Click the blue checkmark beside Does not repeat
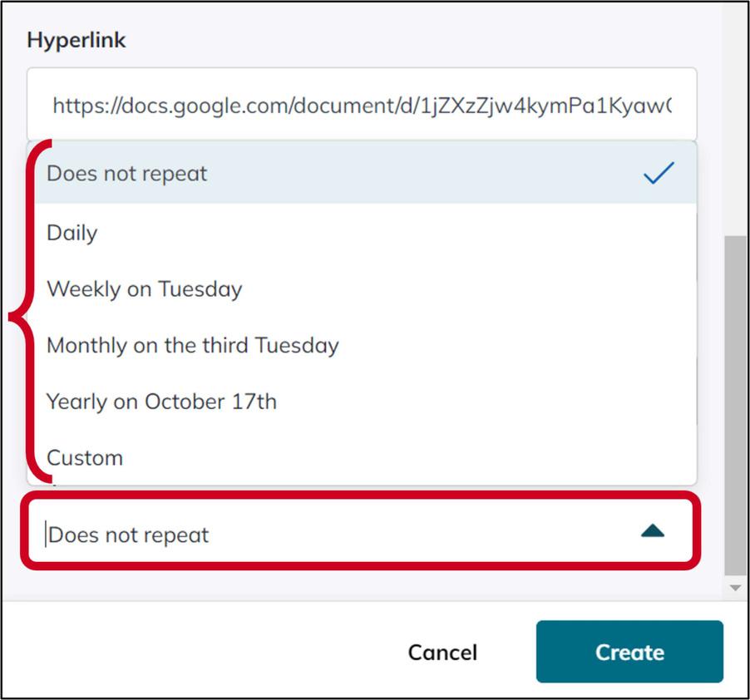Image resolution: width=750 pixels, height=700 pixels. [x=659, y=173]
